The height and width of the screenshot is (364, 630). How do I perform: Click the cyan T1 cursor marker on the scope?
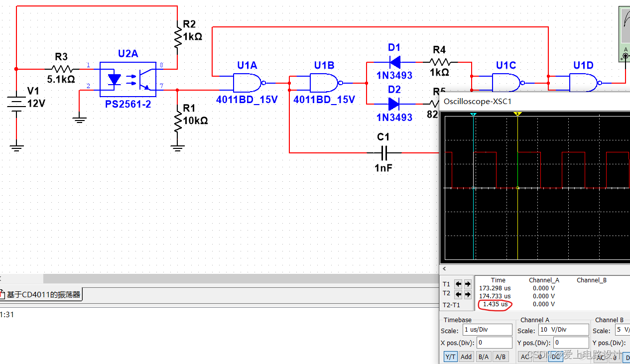(473, 115)
